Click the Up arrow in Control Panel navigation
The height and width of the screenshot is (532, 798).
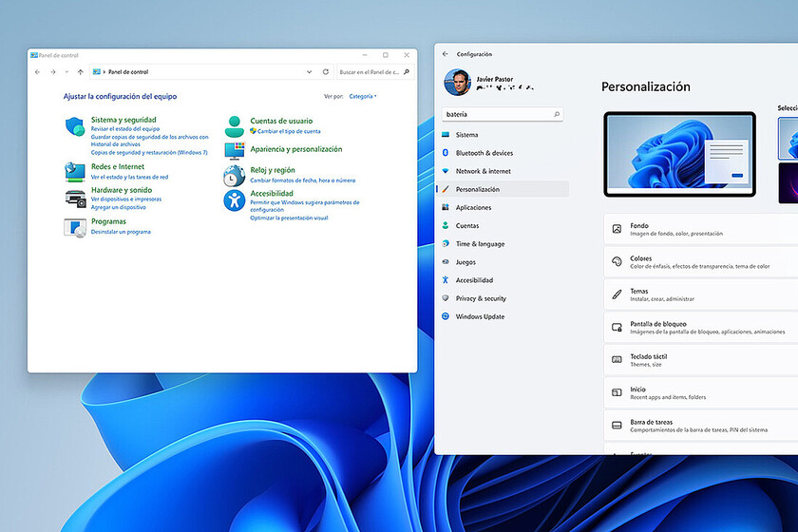pyautogui.click(x=81, y=72)
